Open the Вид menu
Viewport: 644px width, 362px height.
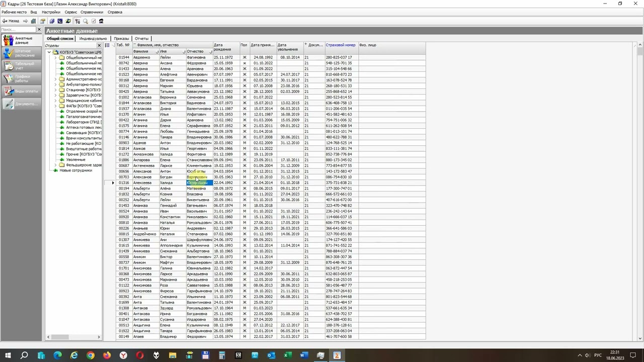[34, 12]
